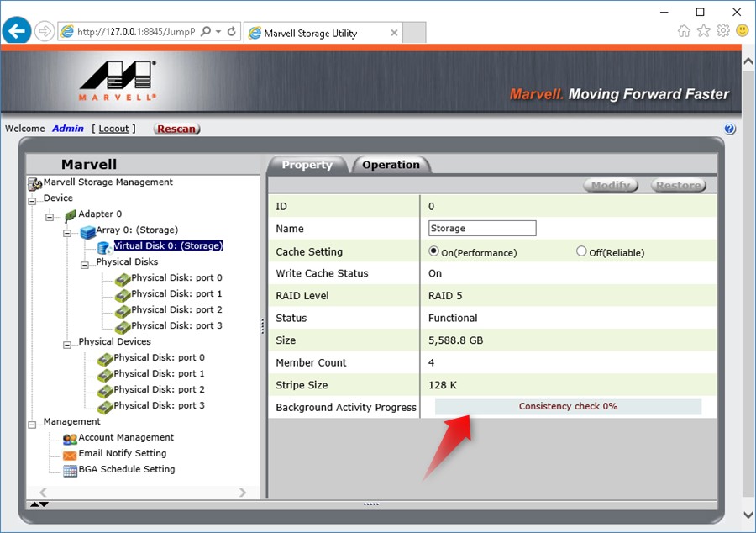The image size is (756, 533).
Task: Click the Marvell Storage Management root node
Action: 101,182
